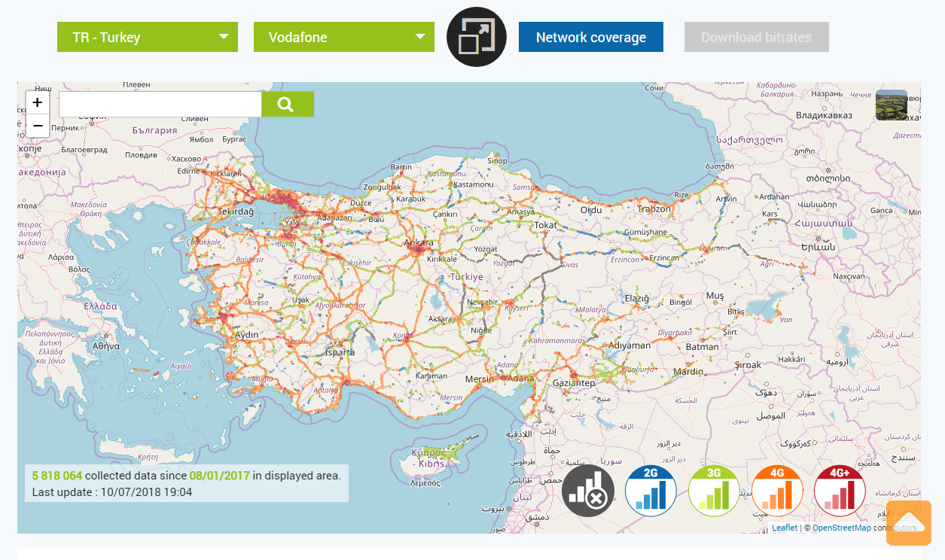Image resolution: width=945 pixels, height=560 pixels.
Task: Click the Mersin label on the map
Action: (479, 379)
